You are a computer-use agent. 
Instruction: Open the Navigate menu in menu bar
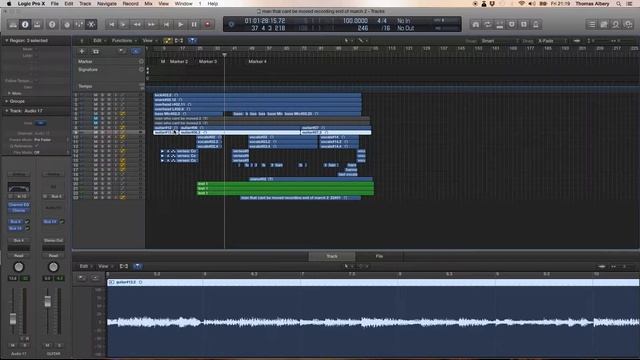[x=107, y=4]
